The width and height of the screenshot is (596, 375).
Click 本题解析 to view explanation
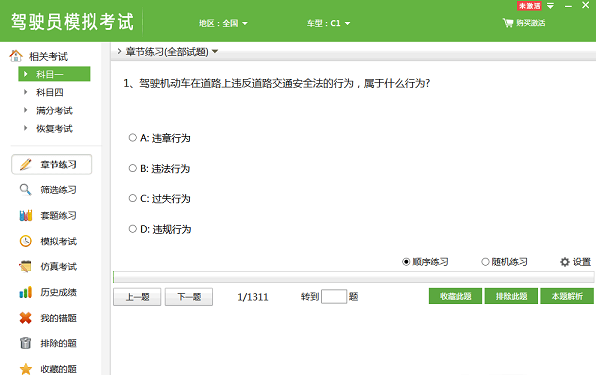point(567,296)
